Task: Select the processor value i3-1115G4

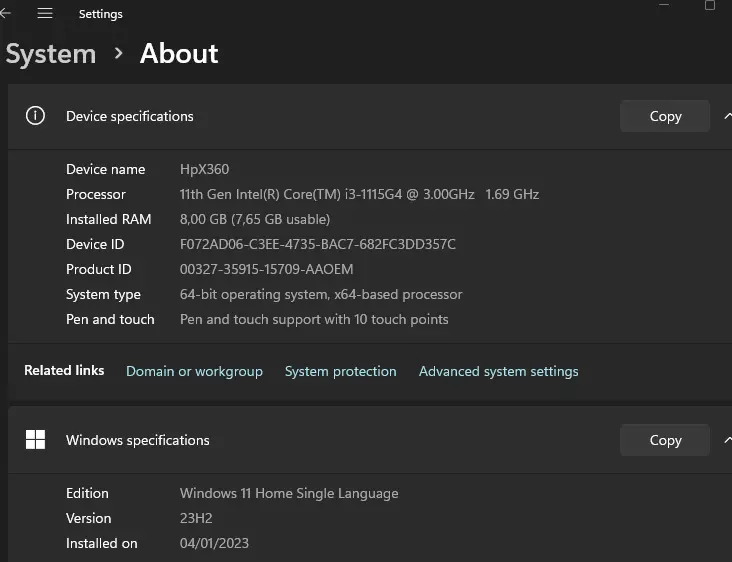Action: (x=359, y=194)
